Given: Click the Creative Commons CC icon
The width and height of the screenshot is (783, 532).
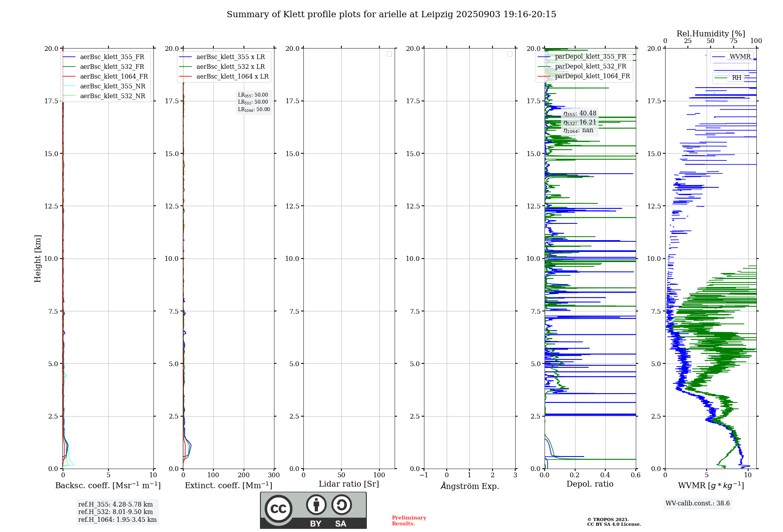Looking at the screenshot, I should pyautogui.click(x=278, y=509).
